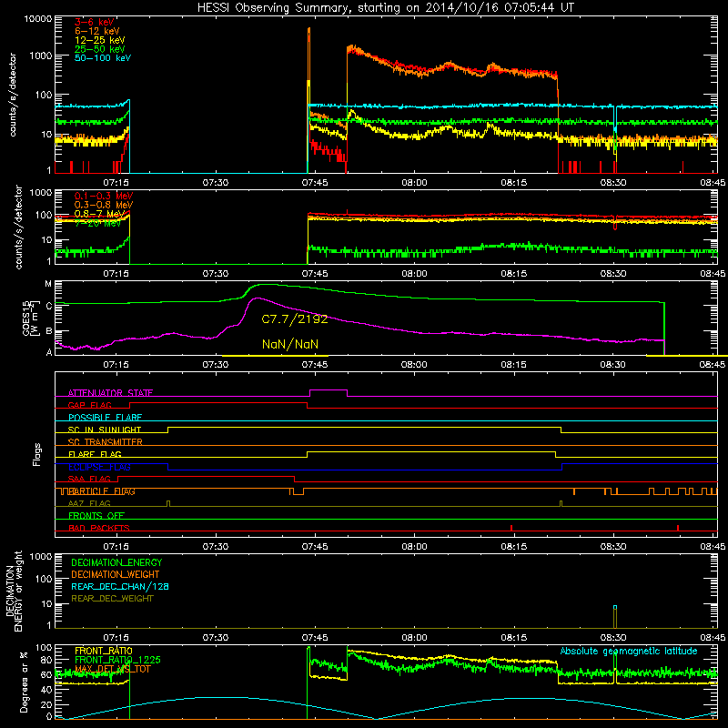728x728 pixels.
Task: Select the 0.1-0.3 MeV legend label
Action: 103,196
